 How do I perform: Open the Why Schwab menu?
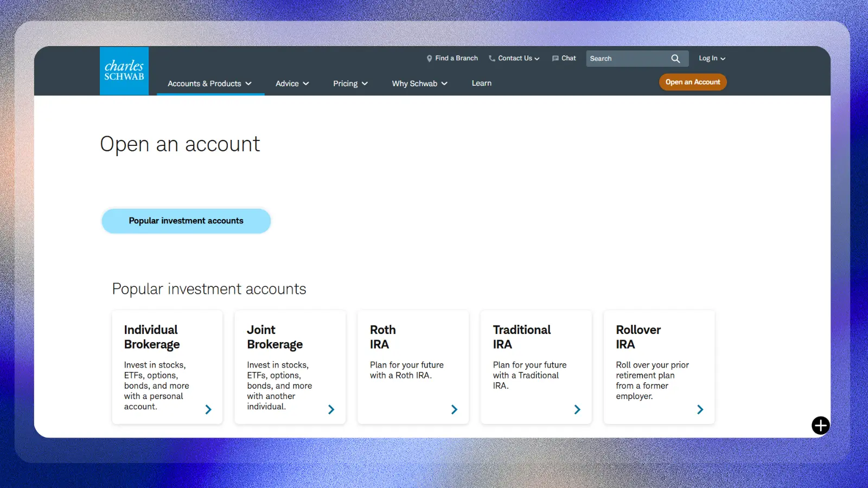(420, 84)
